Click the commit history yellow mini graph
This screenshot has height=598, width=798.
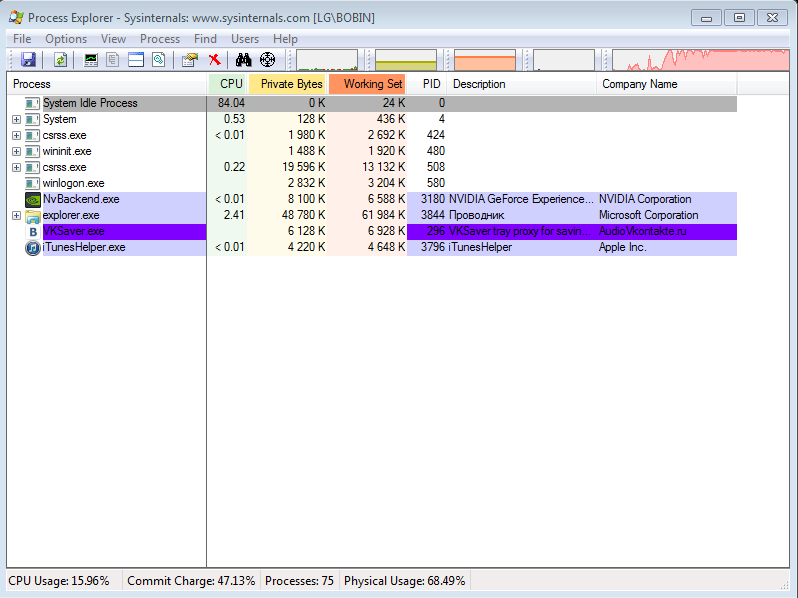(406, 60)
